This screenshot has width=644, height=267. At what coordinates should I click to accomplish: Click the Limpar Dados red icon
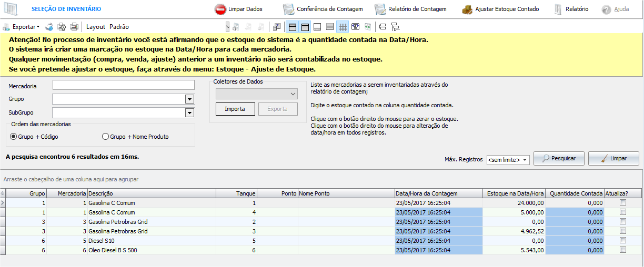click(x=220, y=9)
